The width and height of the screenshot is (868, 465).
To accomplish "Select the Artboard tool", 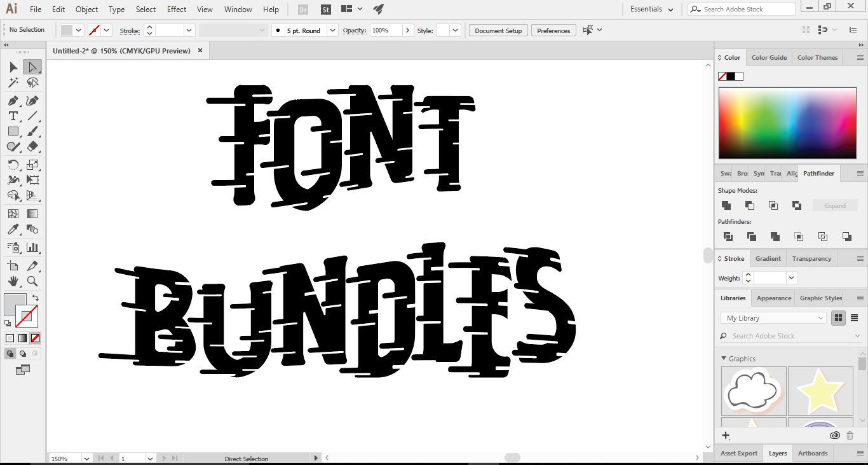I will click(x=13, y=266).
